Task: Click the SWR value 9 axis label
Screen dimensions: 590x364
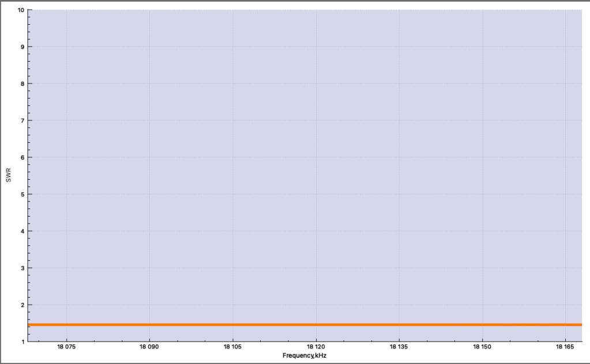Action: pos(22,47)
